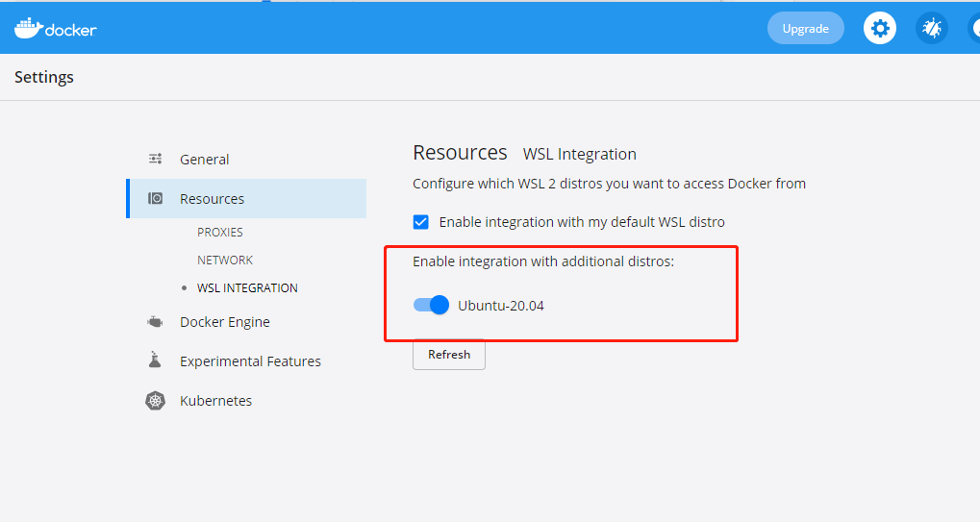This screenshot has width=980, height=522.
Task: Click the General sliders icon
Action: click(155, 159)
